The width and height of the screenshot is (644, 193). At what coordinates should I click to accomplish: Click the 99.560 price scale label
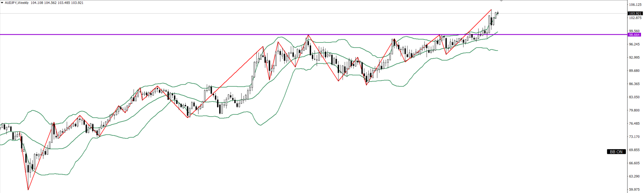[x=635, y=31]
